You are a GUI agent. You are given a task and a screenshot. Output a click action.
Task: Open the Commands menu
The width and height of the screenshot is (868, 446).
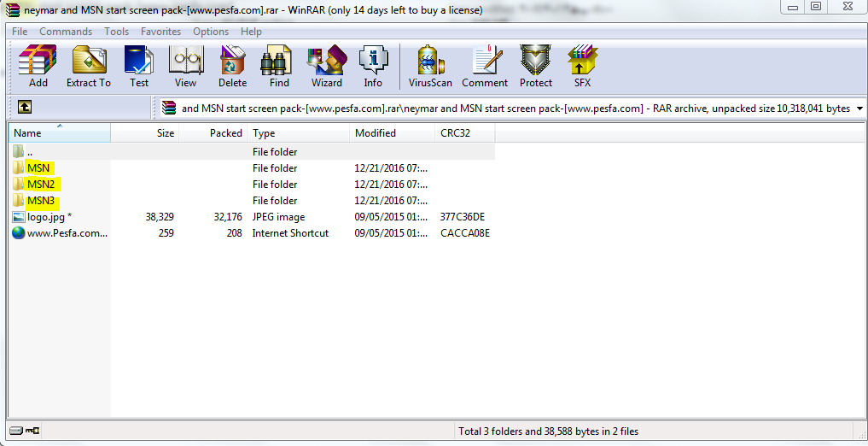pos(66,32)
